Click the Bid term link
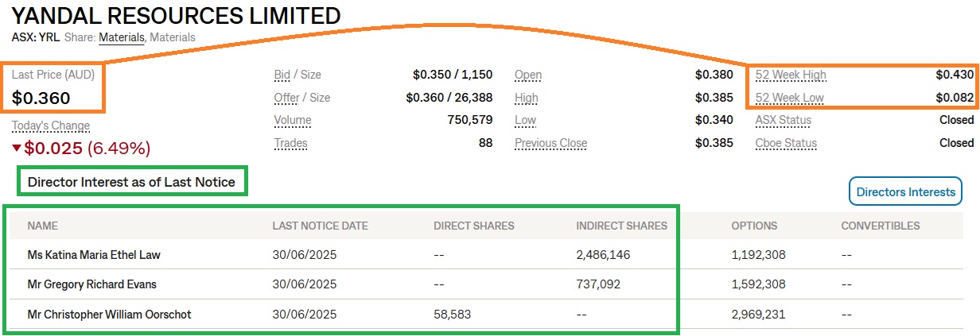The image size is (980, 336). click(x=282, y=75)
